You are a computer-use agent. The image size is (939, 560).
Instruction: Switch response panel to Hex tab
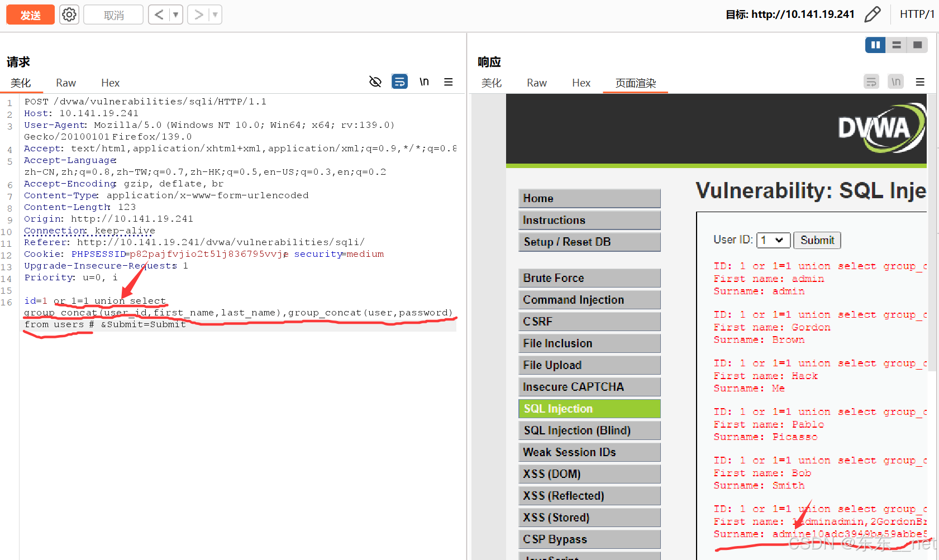click(x=581, y=83)
